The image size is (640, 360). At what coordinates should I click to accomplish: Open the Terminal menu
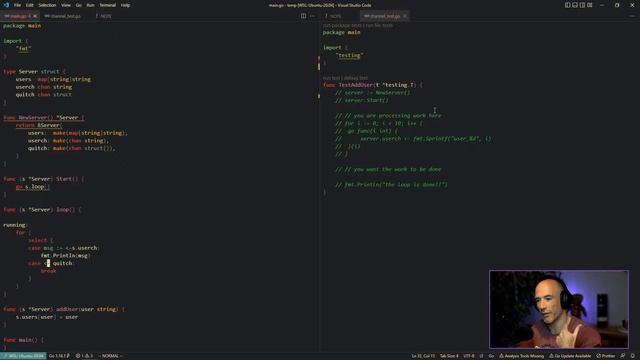coord(107,5)
